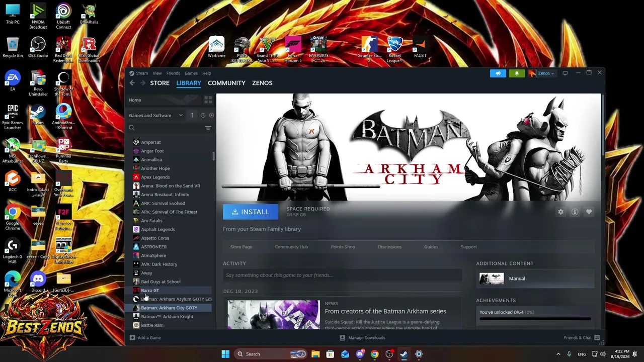Screen dimensions: 644x362
Task: Show hidden system tray icons
Action: 558,354
